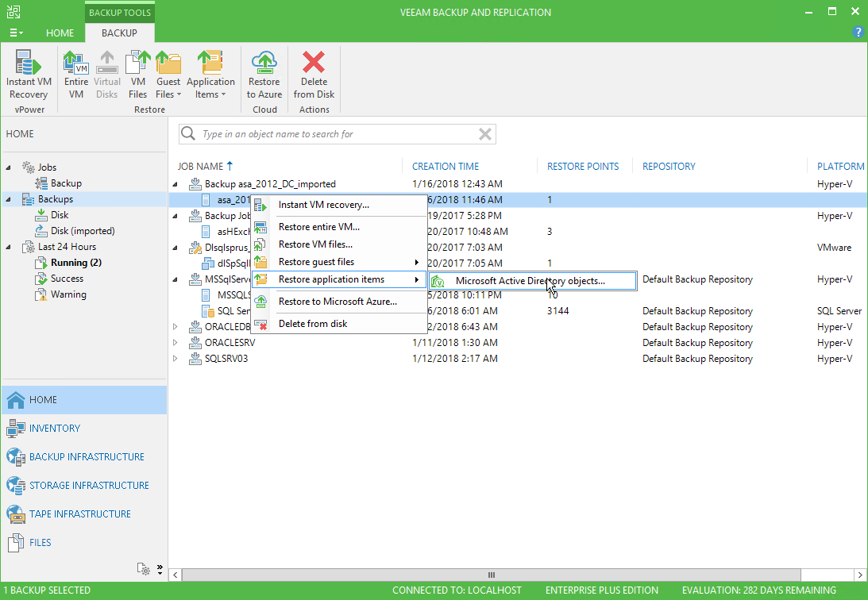Clear the search box with X icon
This screenshot has width=868, height=600.
tap(484, 134)
